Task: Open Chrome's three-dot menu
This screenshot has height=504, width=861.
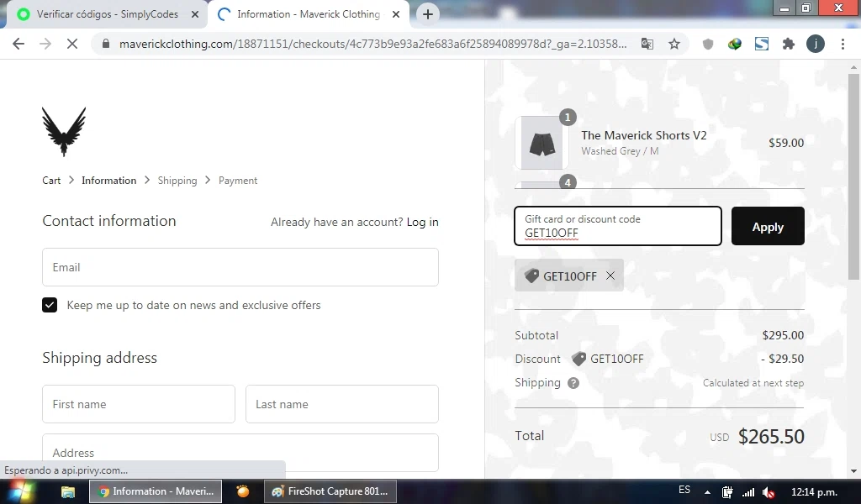Action: pos(843,44)
